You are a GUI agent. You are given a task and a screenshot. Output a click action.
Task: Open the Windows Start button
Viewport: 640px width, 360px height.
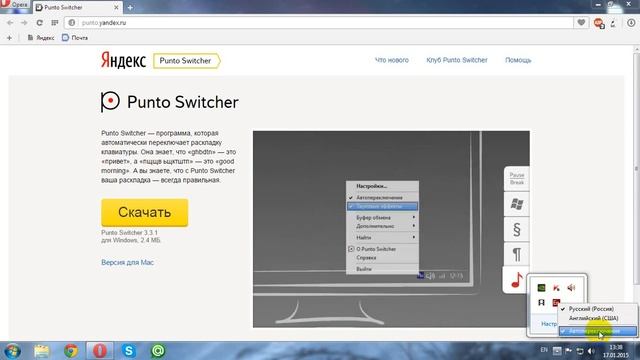12,351
